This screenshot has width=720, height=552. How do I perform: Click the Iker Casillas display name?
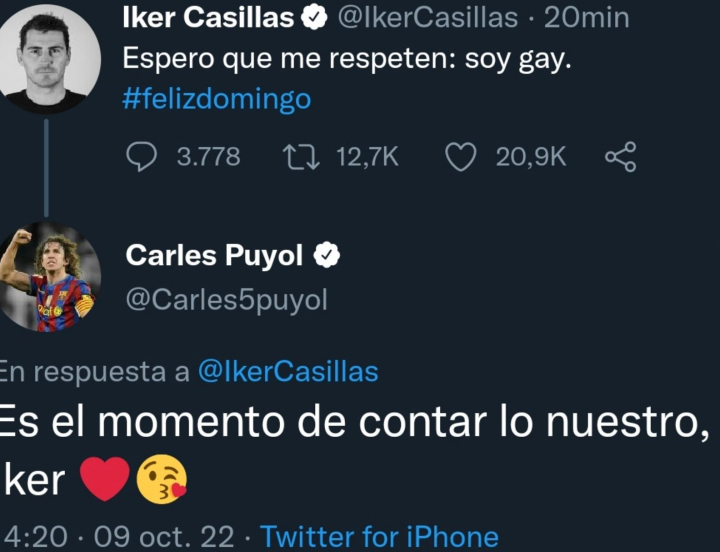point(207,17)
